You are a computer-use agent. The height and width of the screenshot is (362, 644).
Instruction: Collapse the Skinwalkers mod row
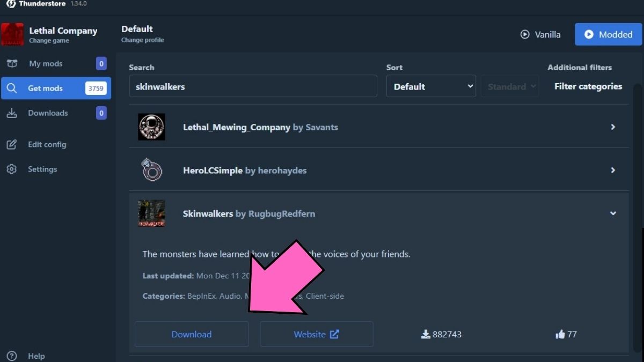[x=613, y=213]
